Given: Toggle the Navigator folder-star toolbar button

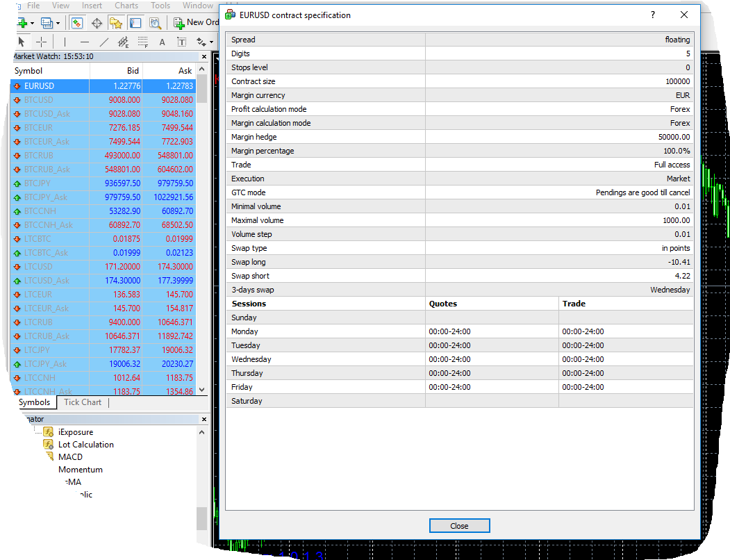Looking at the screenshot, I should [116, 23].
